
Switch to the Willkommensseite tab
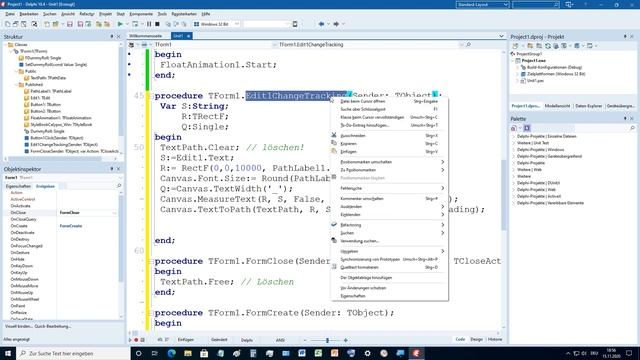pyautogui.click(x=146, y=36)
